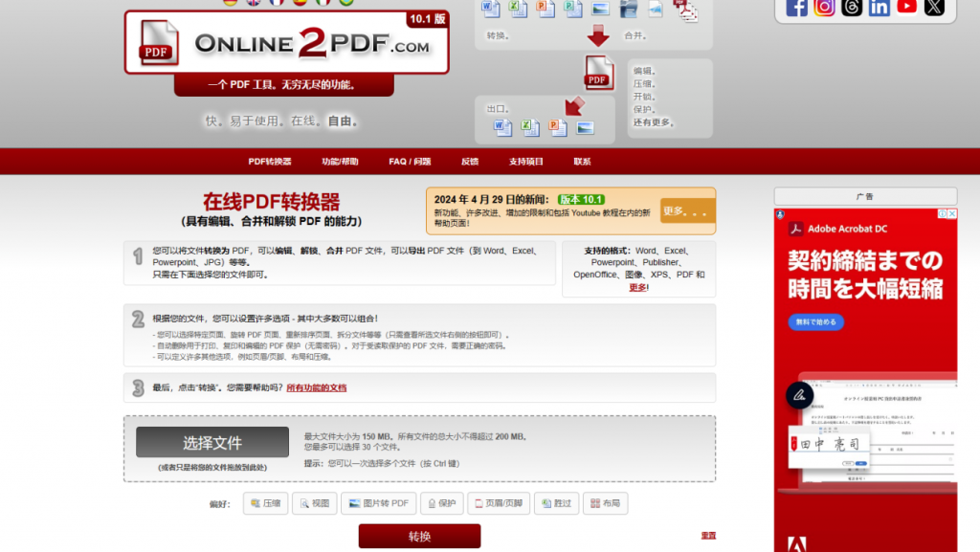Click the Adobe Acrobat DC logo in the ad

point(837,229)
